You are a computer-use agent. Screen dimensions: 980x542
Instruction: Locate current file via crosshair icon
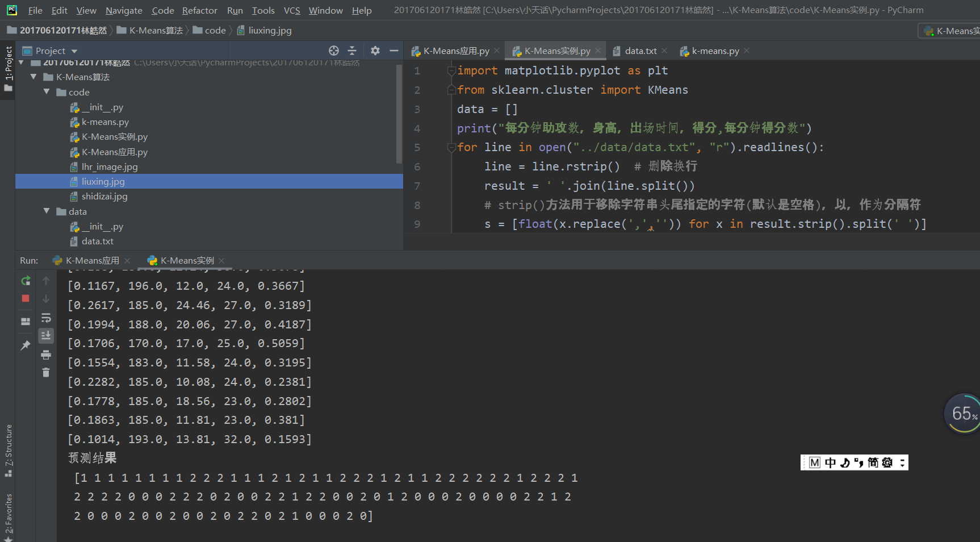click(334, 51)
